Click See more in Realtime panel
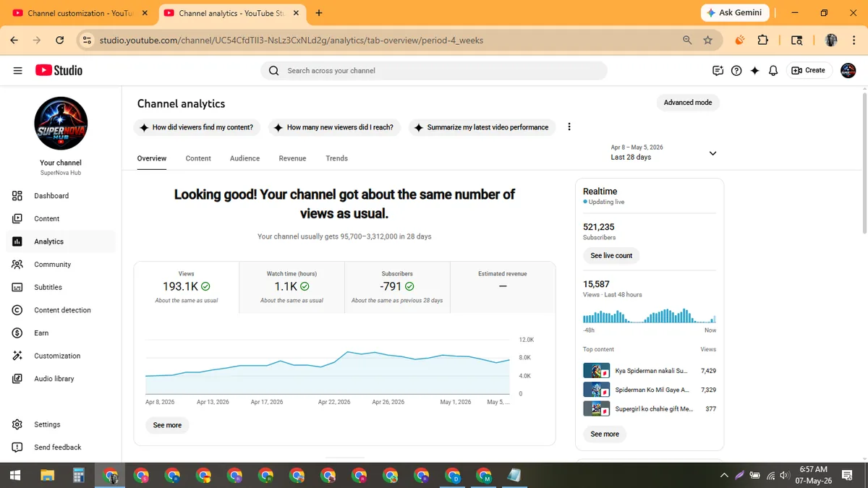This screenshot has width=868, height=488. [605, 434]
